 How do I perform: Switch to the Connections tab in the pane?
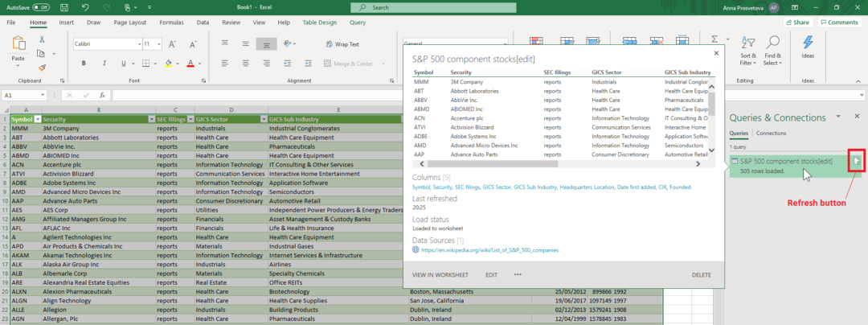(771, 133)
